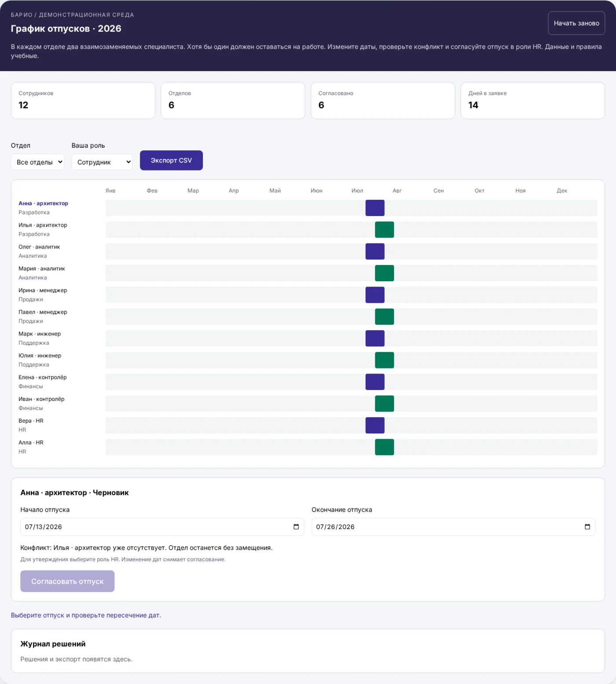The width and height of the screenshot is (616, 684).
Task: Click the employee name 'Алла · HR'
Action: [x=31, y=442]
